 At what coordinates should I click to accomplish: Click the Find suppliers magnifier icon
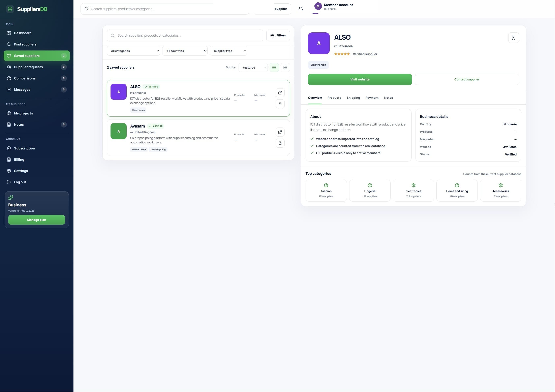tap(9, 44)
